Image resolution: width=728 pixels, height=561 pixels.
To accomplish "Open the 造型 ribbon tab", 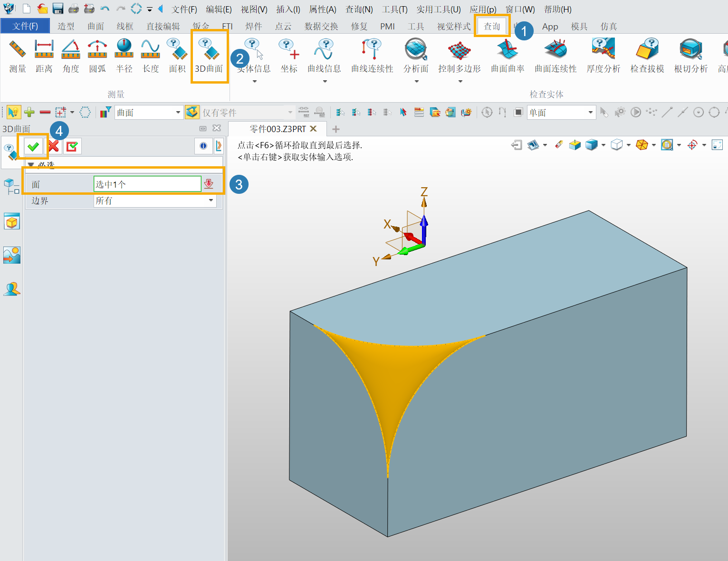I will pos(66,26).
